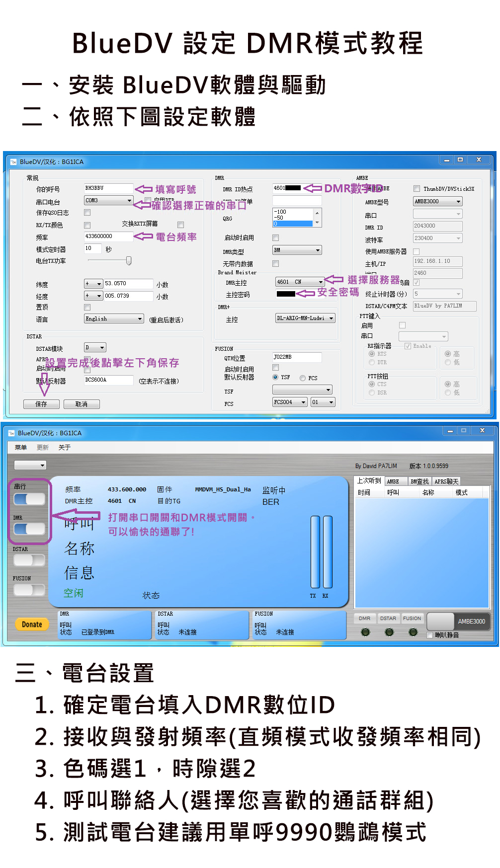Click the green LED indicator under the FUSION button

[x=413, y=632]
